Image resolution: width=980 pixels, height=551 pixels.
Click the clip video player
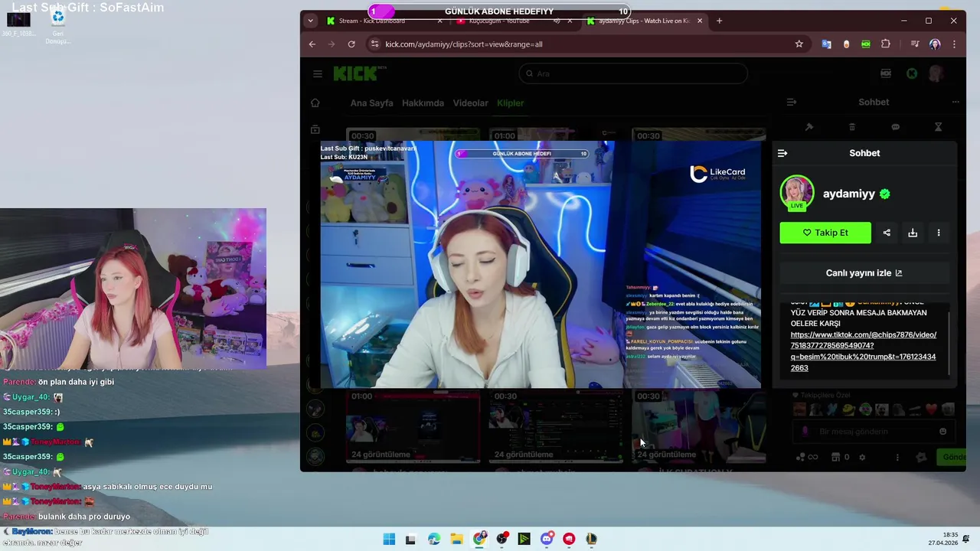click(541, 264)
